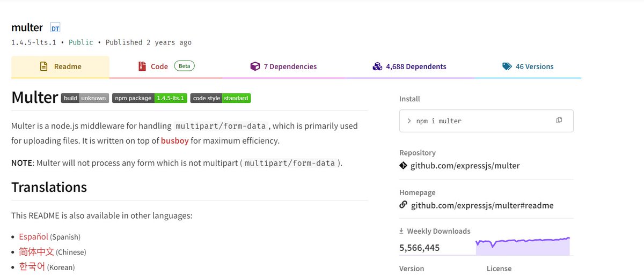Open the 한국어 Korean translation link
Viewport: 644px width, 275px height.
tap(32, 266)
